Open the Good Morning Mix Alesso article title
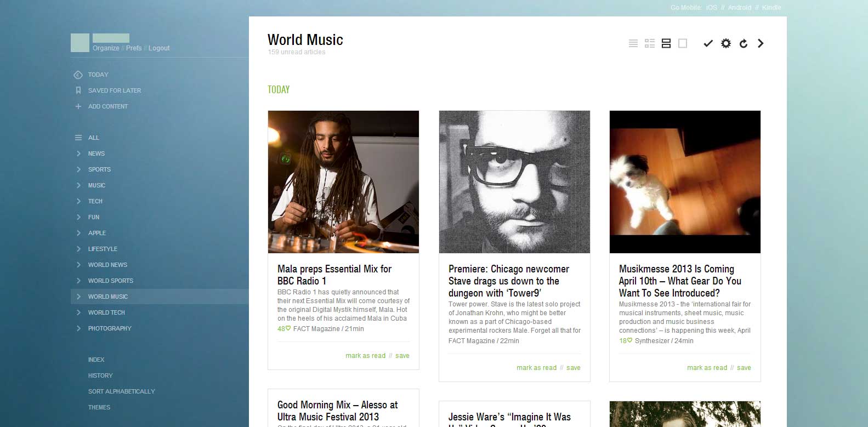Image resolution: width=868 pixels, height=427 pixels. coord(337,411)
